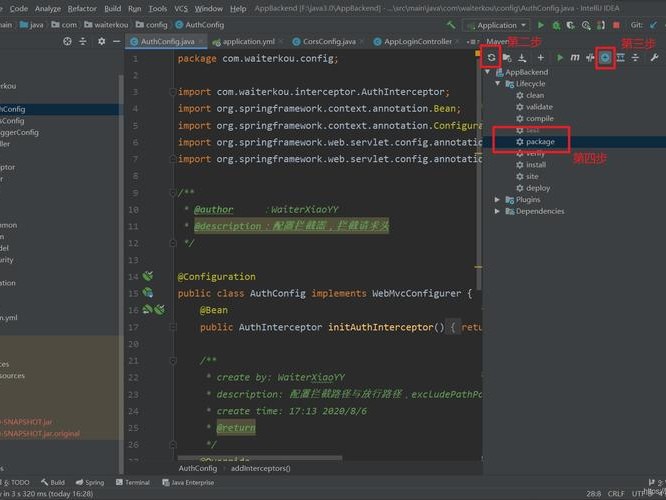
Task: Click waiterkou folder in navigation breadcrumb
Action: coord(106,25)
